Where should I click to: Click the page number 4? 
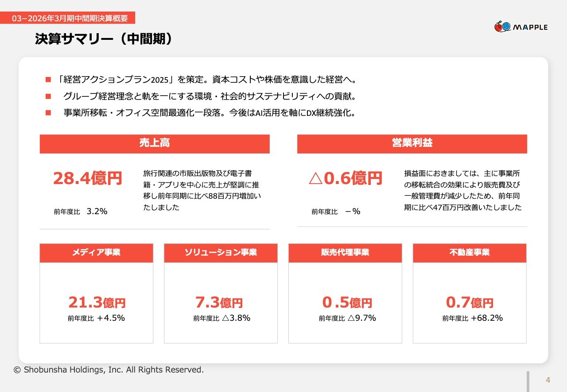coord(548,380)
